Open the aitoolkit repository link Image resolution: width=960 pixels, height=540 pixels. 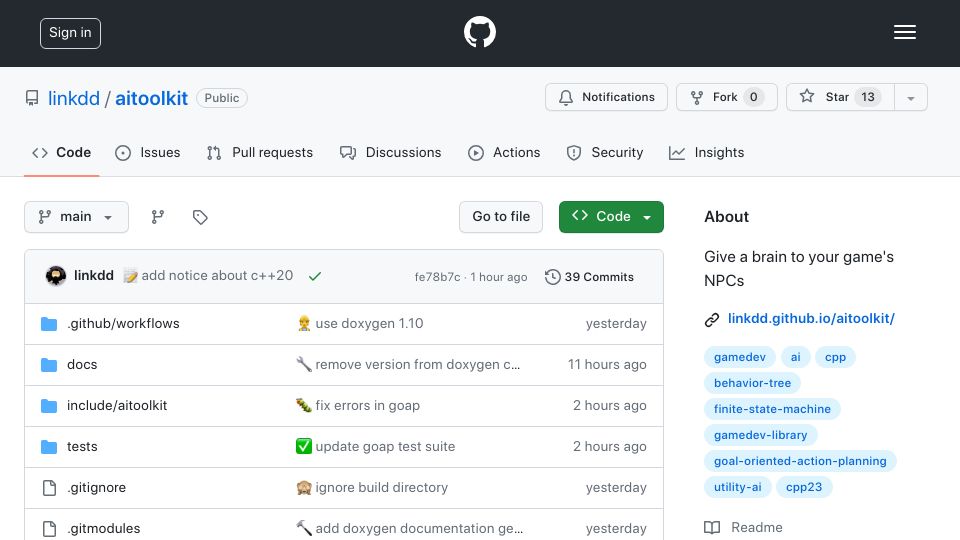tap(151, 98)
